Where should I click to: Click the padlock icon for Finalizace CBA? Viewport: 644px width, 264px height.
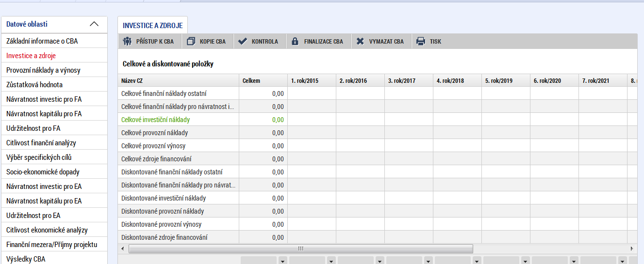coord(295,41)
